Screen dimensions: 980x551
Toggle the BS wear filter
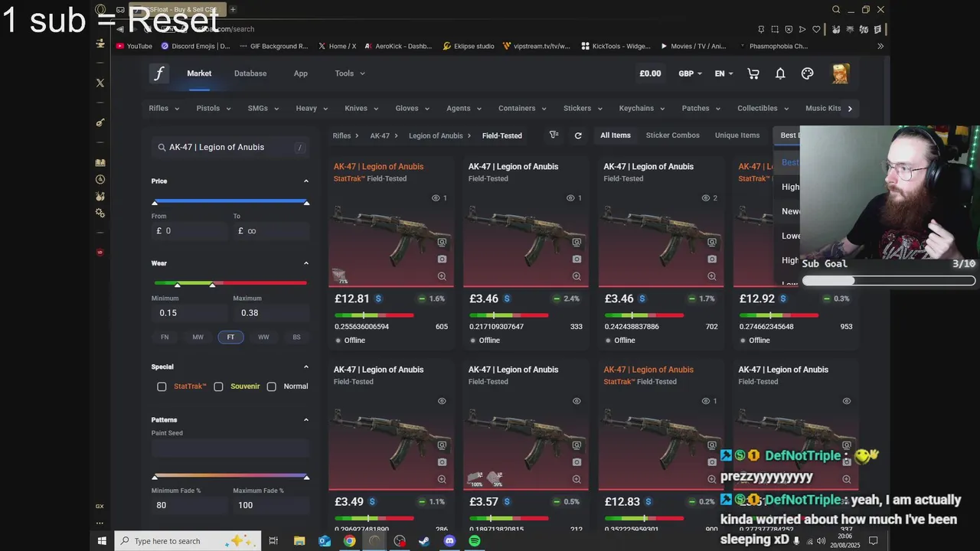click(x=296, y=337)
